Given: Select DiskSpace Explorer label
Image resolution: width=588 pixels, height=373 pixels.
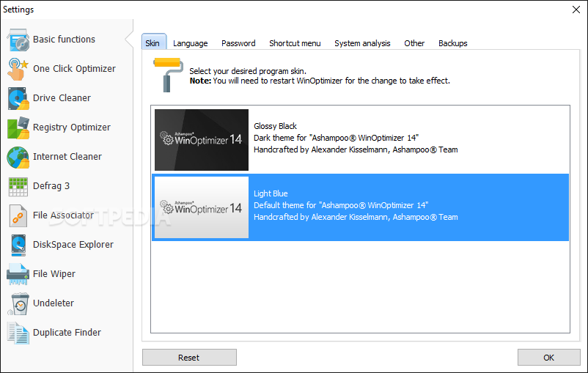Looking at the screenshot, I should coord(73,245).
